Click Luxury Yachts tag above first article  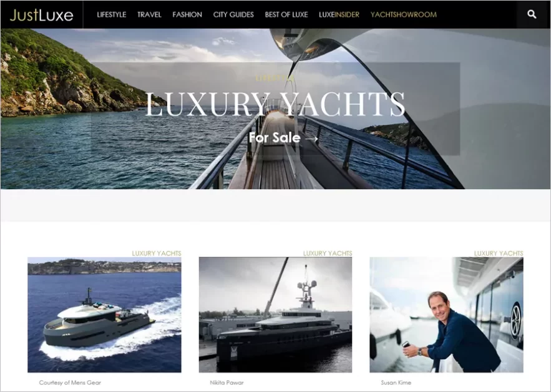click(157, 253)
